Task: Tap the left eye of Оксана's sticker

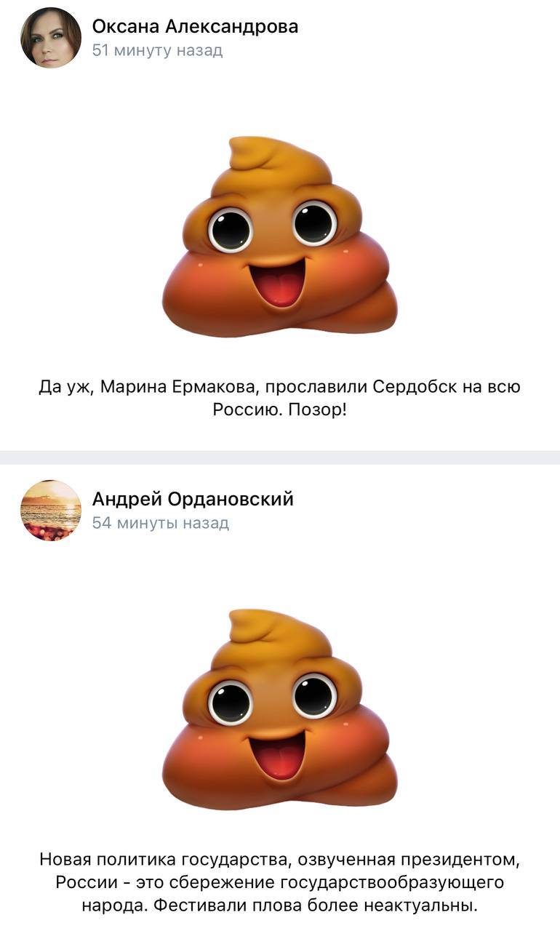Action: click(230, 228)
